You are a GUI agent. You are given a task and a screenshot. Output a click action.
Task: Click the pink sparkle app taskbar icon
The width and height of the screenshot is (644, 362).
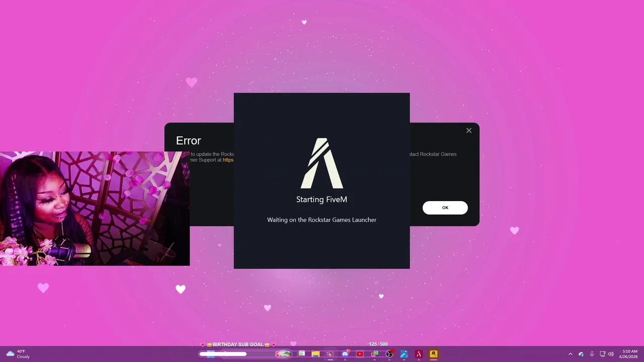click(330, 354)
